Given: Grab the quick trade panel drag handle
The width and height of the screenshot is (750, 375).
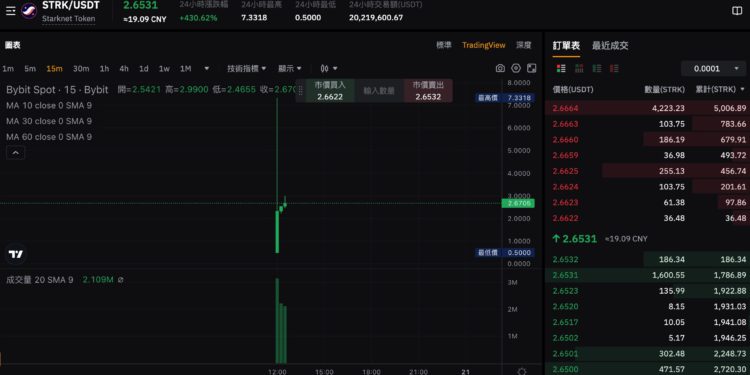Looking at the screenshot, I should click(300, 91).
